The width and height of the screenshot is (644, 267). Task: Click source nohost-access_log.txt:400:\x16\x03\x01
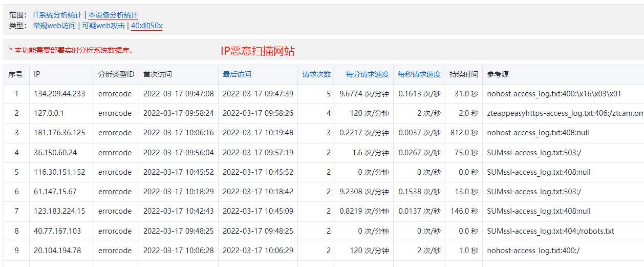click(x=554, y=94)
